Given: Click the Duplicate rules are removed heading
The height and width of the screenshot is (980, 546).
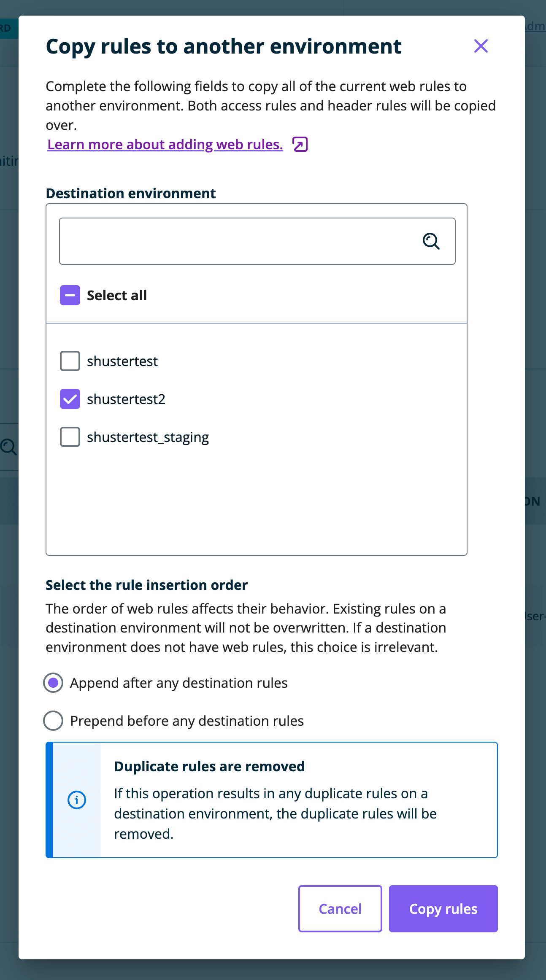Looking at the screenshot, I should point(208,766).
